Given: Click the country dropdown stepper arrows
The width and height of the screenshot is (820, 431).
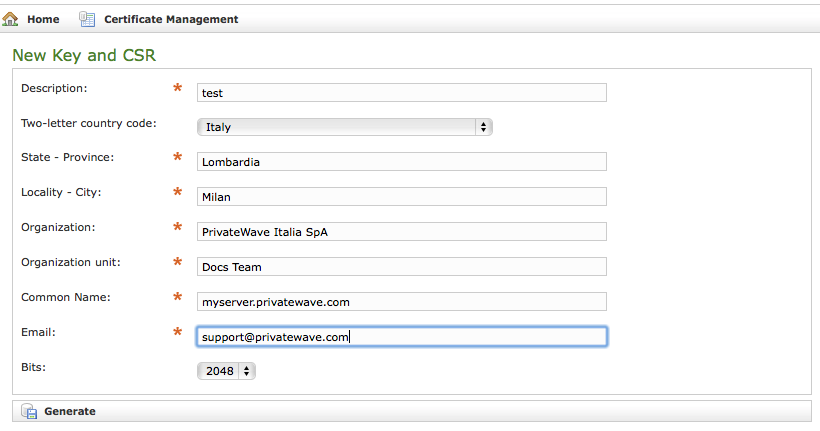Looking at the screenshot, I should pos(484,127).
